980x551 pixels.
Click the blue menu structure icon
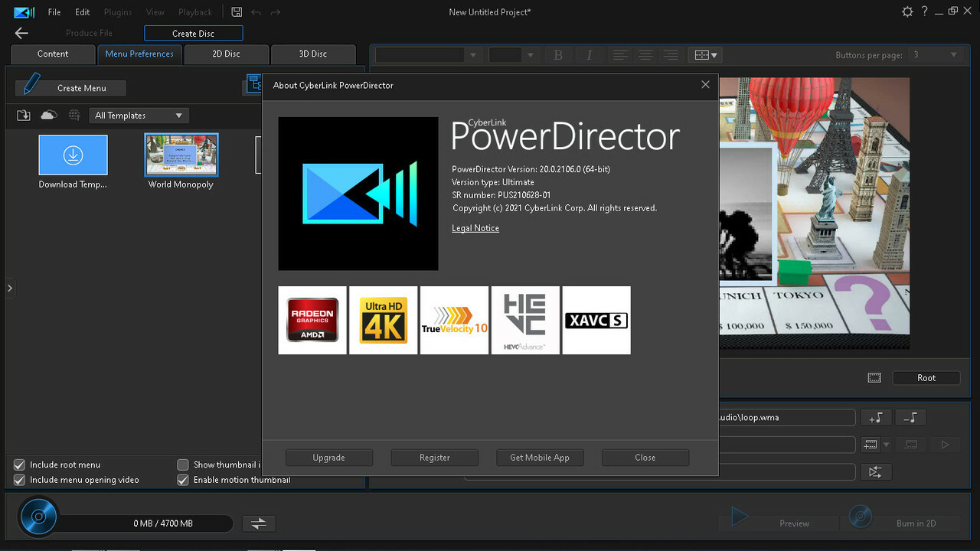pyautogui.click(x=254, y=83)
